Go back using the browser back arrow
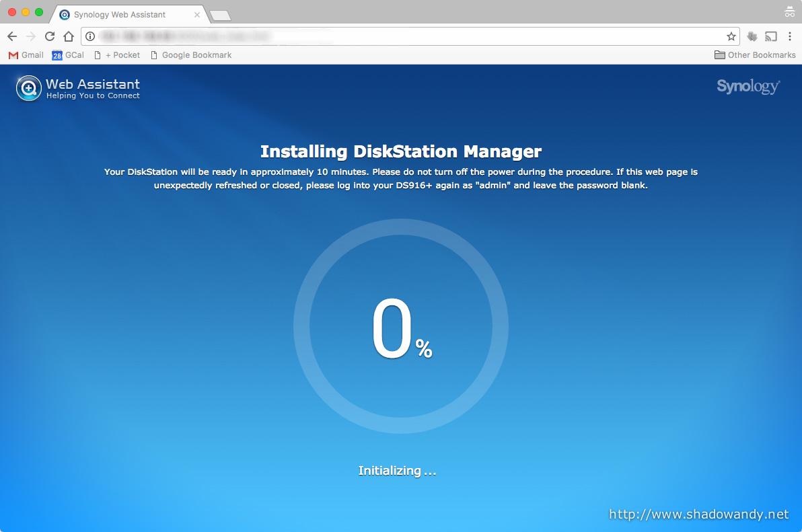Image resolution: width=802 pixels, height=532 pixels. coord(12,36)
